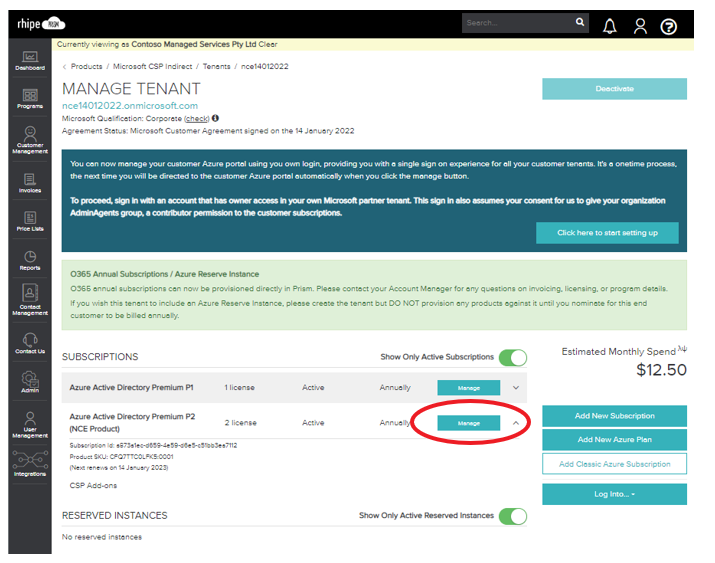Open the Log Into dropdown
The height and width of the screenshot is (563, 715).
coord(614,494)
